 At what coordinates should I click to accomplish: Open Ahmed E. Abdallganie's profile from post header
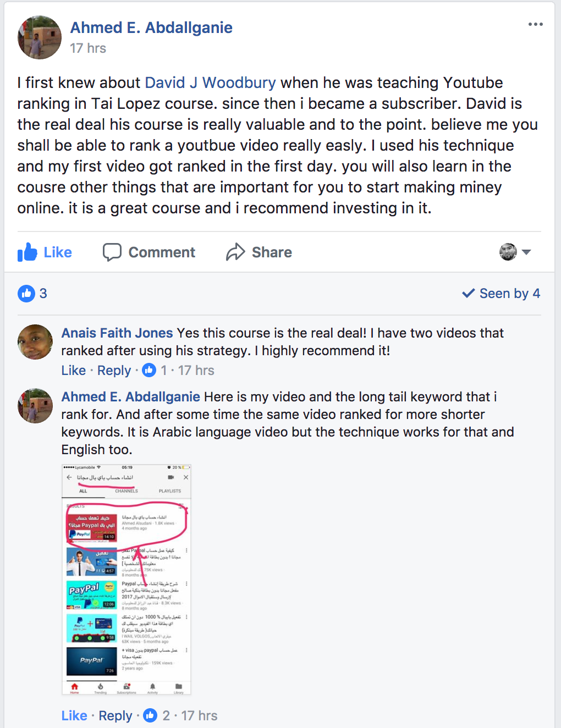pos(151,27)
